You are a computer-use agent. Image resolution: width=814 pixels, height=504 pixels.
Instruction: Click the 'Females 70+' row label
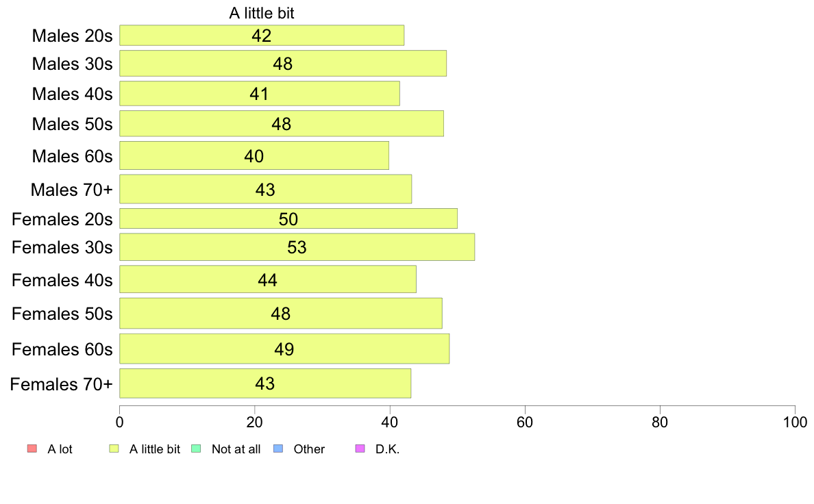click(x=61, y=384)
